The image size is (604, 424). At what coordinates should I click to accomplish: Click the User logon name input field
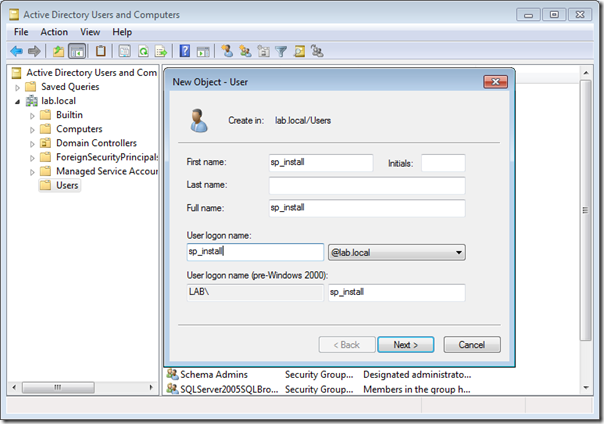(255, 252)
